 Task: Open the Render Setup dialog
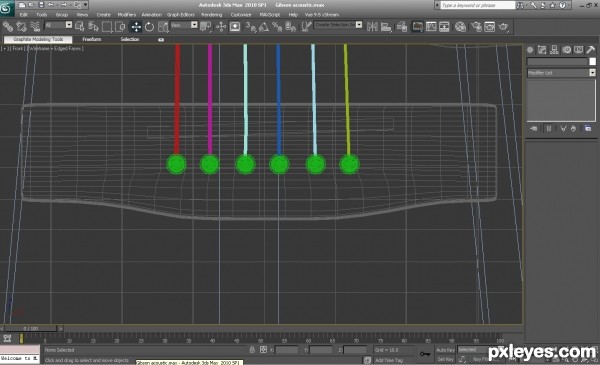coord(476,27)
